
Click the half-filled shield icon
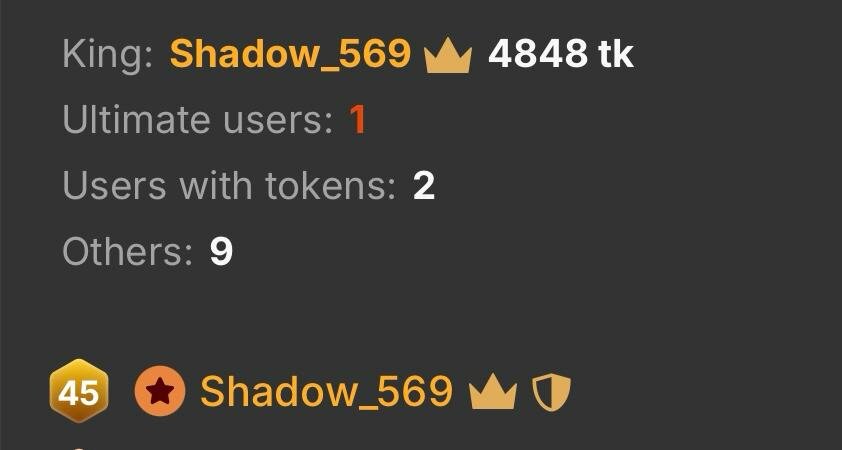pyautogui.click(x=551, y=393)
